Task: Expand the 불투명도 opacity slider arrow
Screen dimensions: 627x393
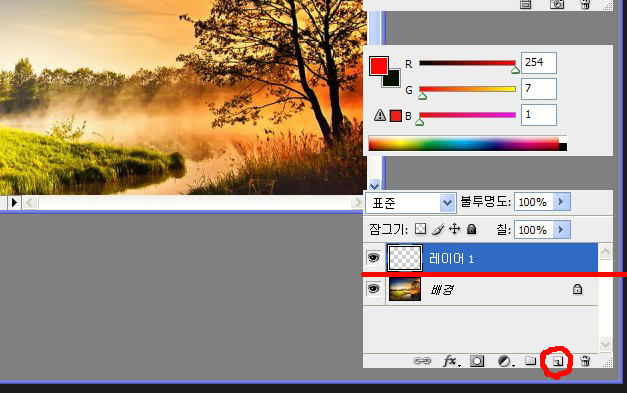Action: (561, 202)
